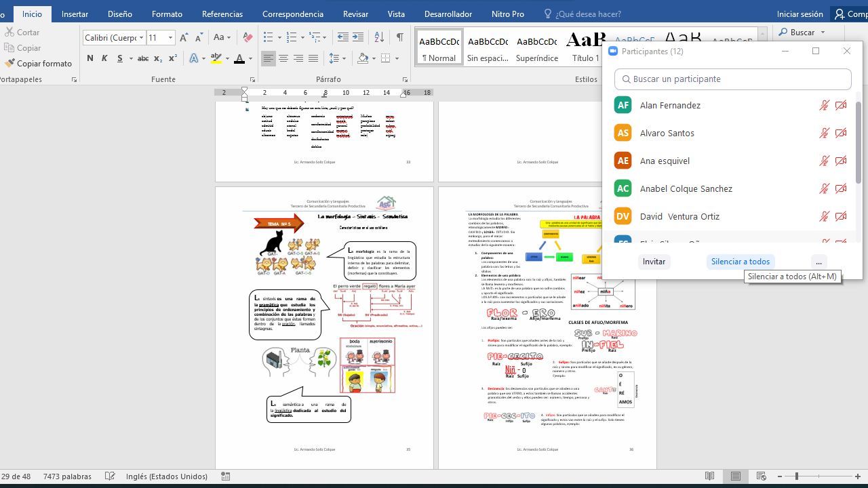Switch to Web Layout view icon
868x488 pixels.
761,476
